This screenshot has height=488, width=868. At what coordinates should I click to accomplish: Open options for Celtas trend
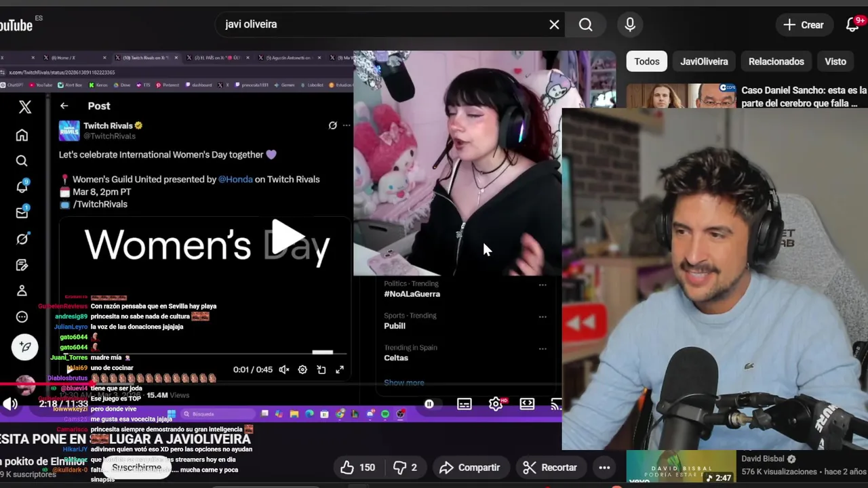[542, 349]
